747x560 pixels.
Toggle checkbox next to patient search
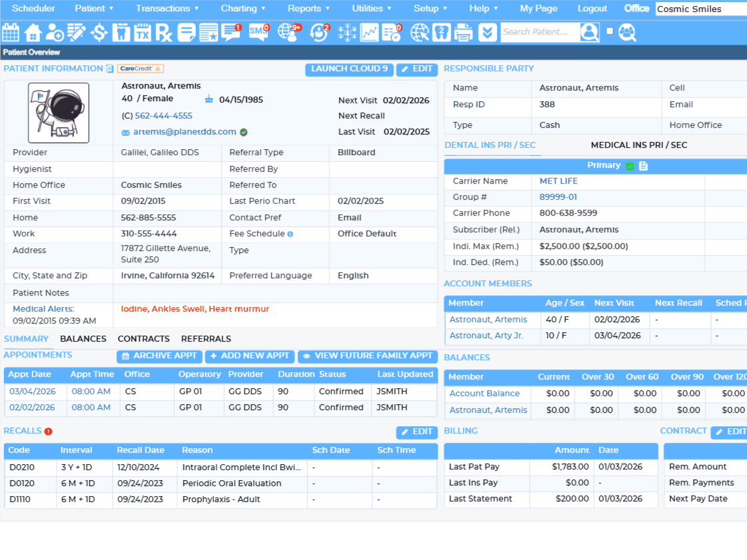coord(609,31)
